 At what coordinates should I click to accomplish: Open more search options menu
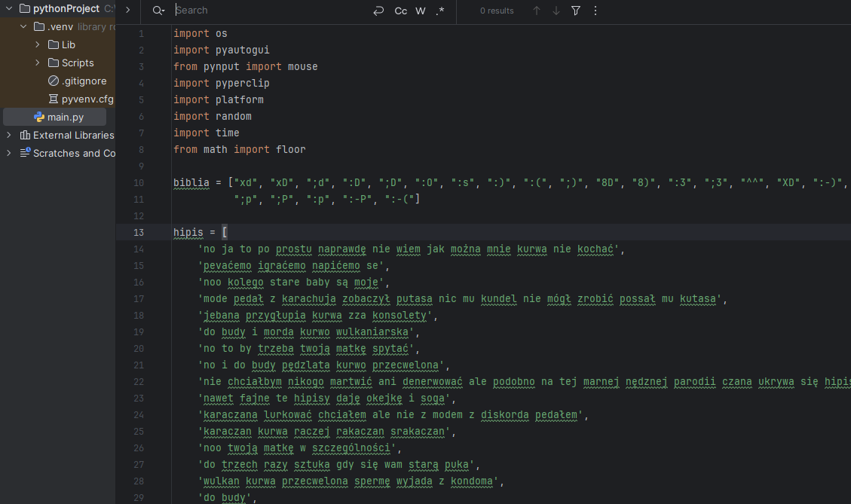click(x=595, y=11)
